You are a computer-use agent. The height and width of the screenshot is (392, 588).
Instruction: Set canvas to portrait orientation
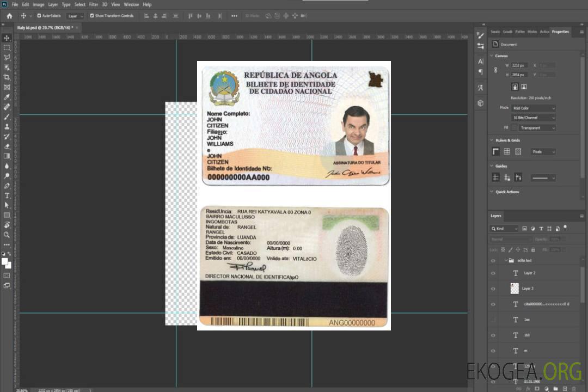[515, 87]
